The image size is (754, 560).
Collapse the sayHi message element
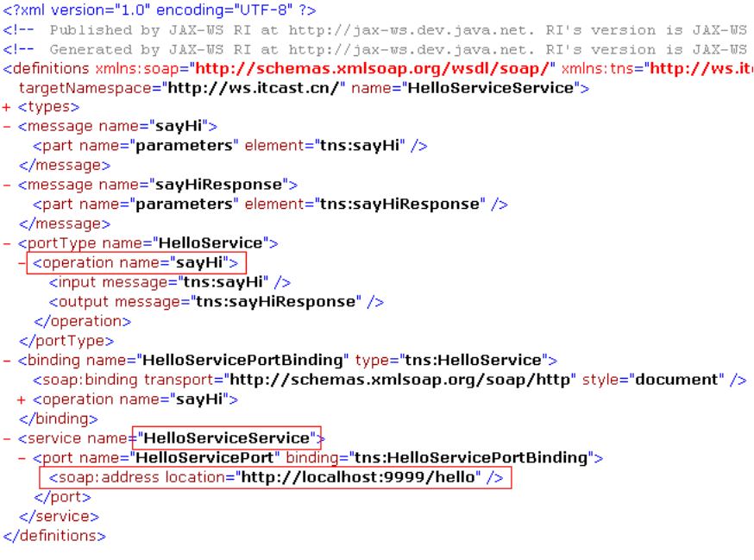[6, 125]
